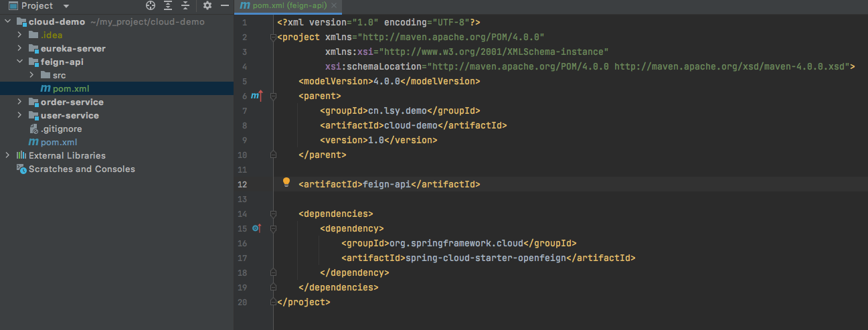Collapse the feign-api module folder
The height and width of the screenshot is (330, 868).
point(20,62)
